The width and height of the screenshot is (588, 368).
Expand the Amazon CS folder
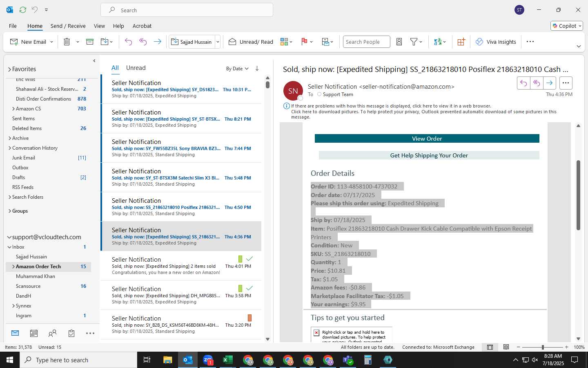tap(13, 109)
